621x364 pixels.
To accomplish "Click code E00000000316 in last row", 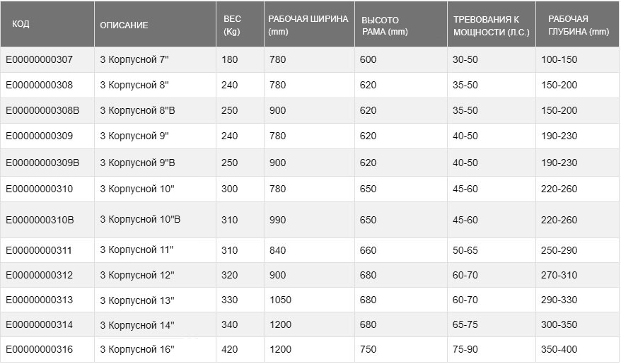I will coord(39,350).
